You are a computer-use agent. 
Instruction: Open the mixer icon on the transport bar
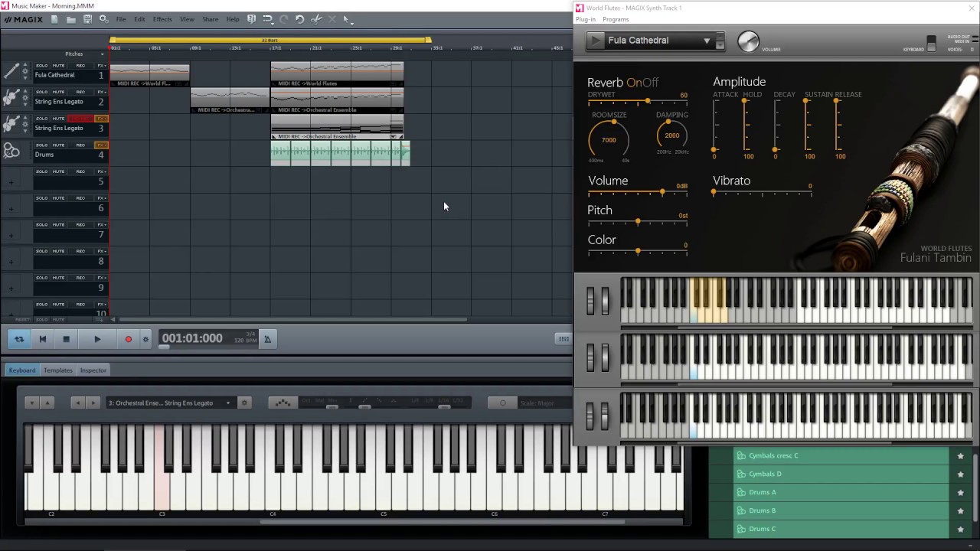563,339
